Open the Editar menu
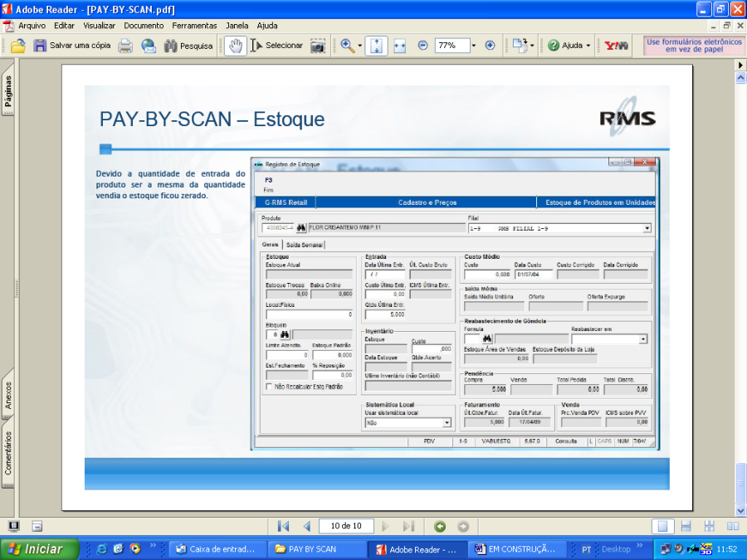This screenshot has width=747, height=560. point(64,26)
